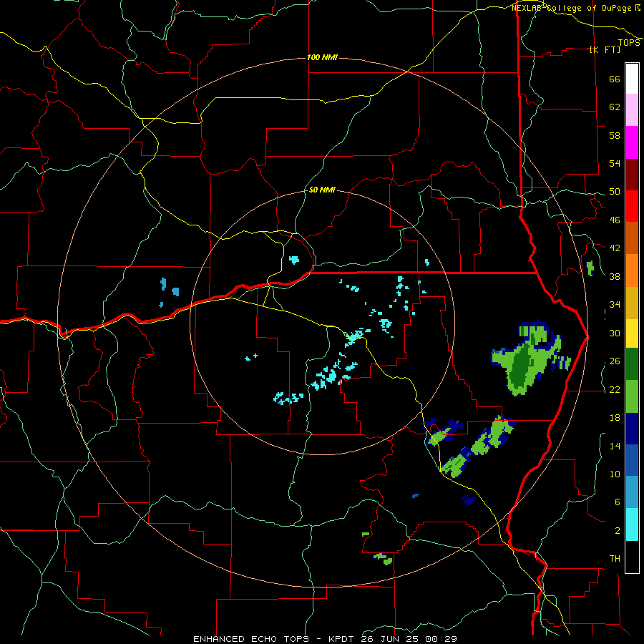This screenshot has width=644, height=644.
Task: Click legend value 46
Action: pos(615,220)
